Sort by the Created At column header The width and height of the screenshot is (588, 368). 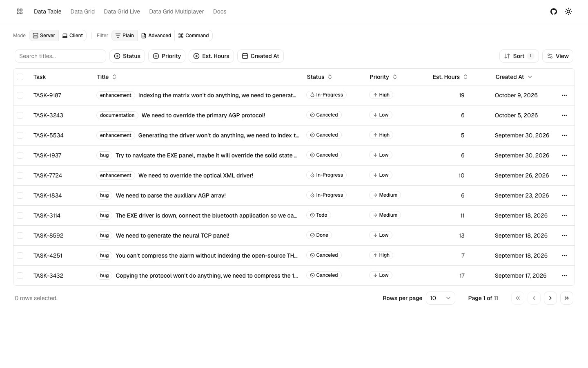click(514, 77)
